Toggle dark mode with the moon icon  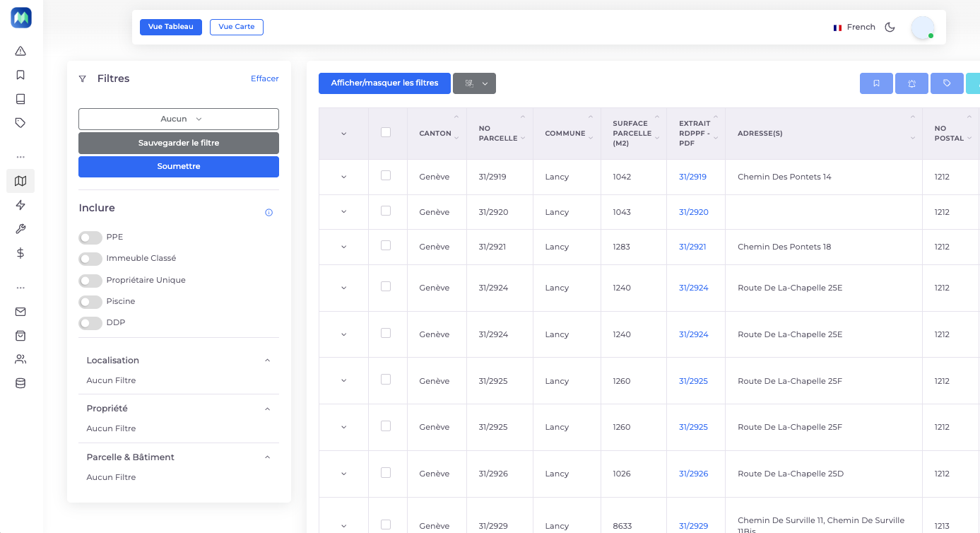coord(890,27)
